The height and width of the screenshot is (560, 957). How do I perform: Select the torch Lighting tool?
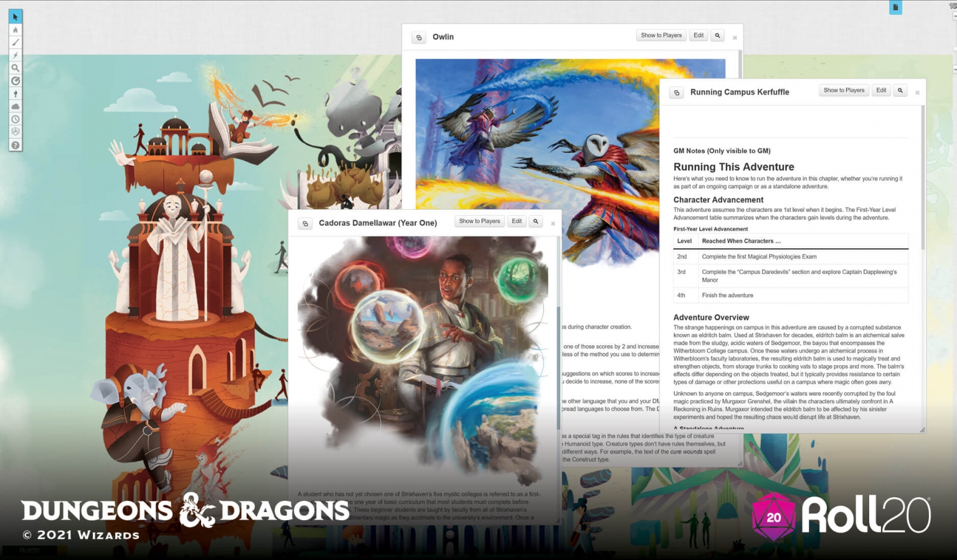(16, 94)
